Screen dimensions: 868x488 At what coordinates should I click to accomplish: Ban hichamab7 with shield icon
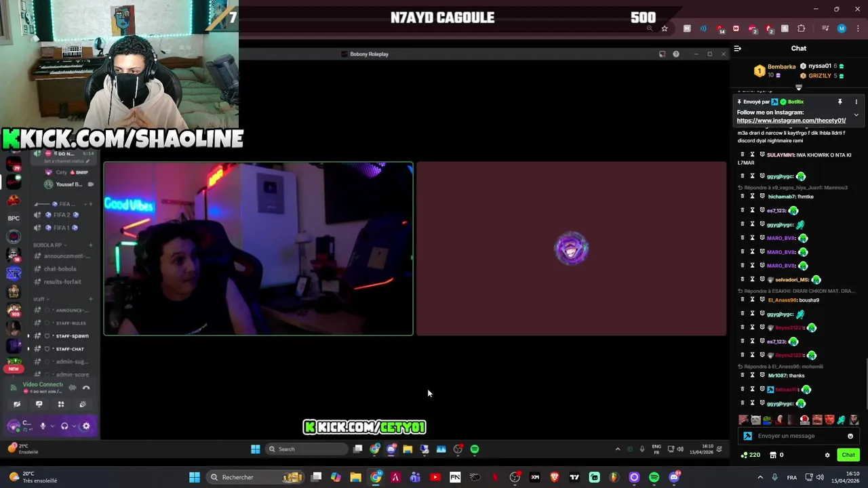(762, 197)
